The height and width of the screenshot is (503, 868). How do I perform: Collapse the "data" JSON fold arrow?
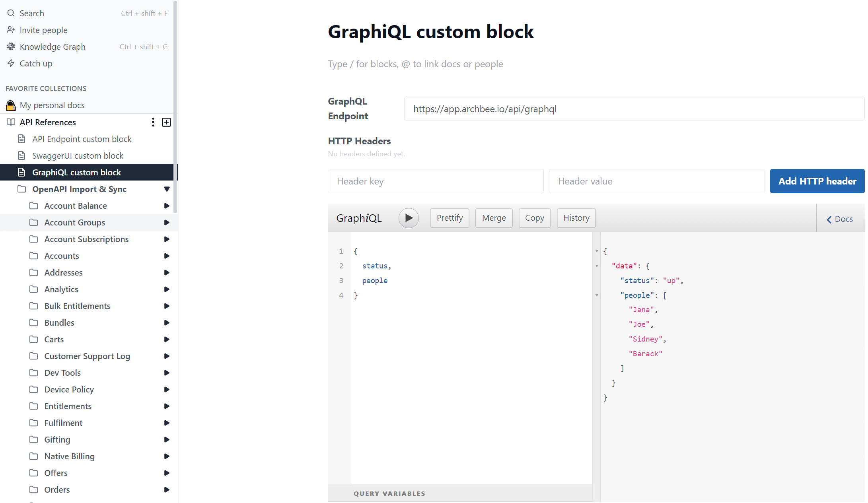click(597, 266)
